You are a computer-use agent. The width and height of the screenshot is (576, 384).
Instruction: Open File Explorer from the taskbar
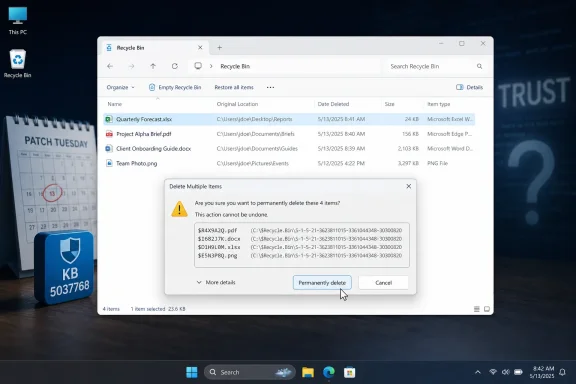308,372
